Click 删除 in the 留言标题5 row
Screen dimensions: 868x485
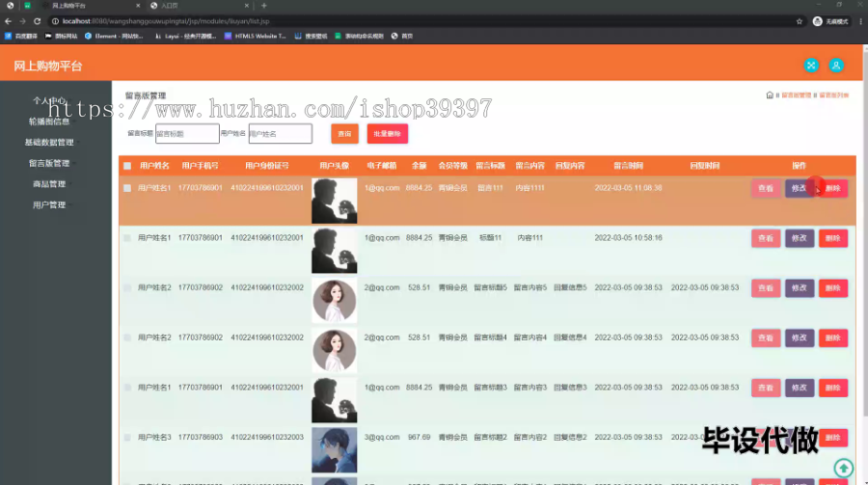click(x=832, y=288)
